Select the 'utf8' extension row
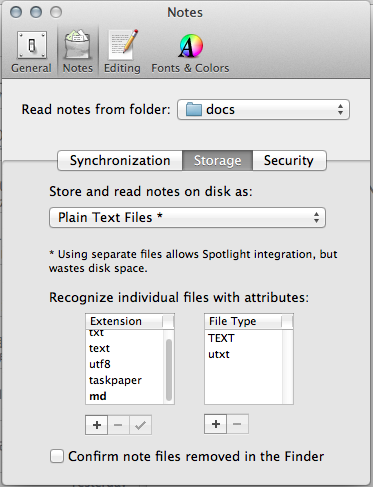Image resolution: width=373 pixels, height=487 pixels. (125, 364)
